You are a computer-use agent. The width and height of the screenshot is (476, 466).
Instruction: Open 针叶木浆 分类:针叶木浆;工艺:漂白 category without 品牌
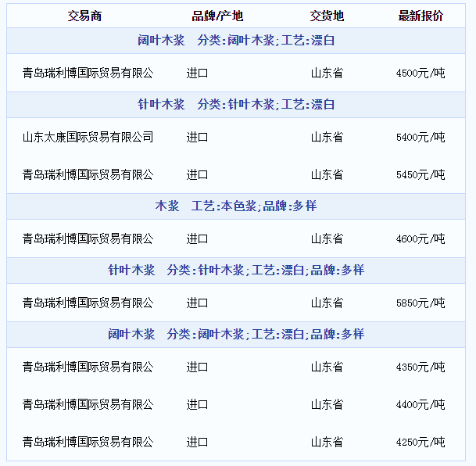click(236, 105)
